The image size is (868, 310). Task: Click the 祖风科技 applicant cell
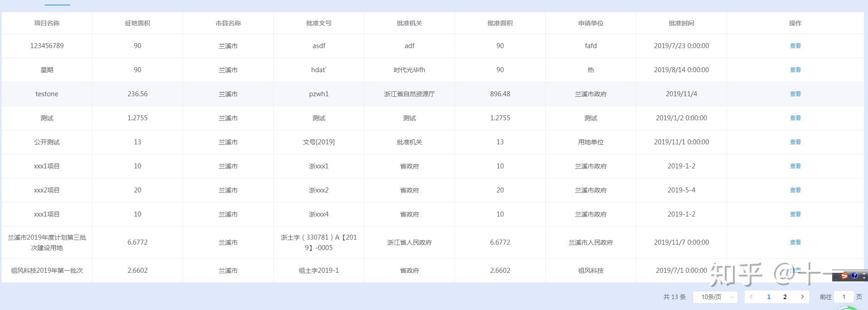(x=591, y=271)
